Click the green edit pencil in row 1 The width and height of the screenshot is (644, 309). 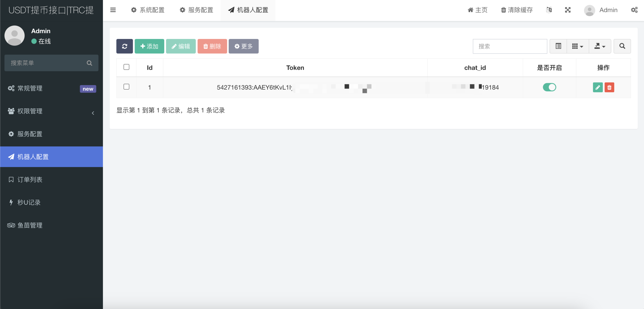click(x=597, y=87)
